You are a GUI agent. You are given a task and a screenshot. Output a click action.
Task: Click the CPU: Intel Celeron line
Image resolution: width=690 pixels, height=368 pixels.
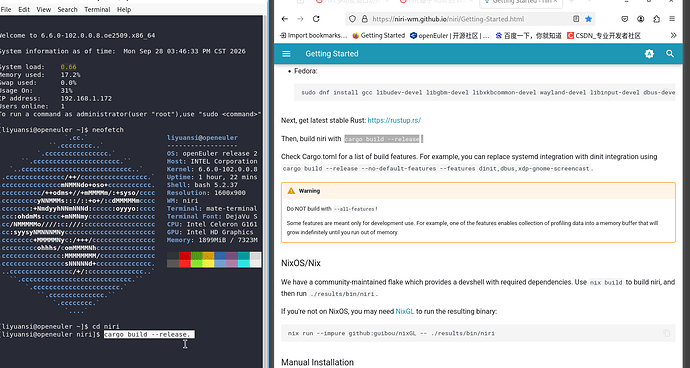click(x=212, y=224)
